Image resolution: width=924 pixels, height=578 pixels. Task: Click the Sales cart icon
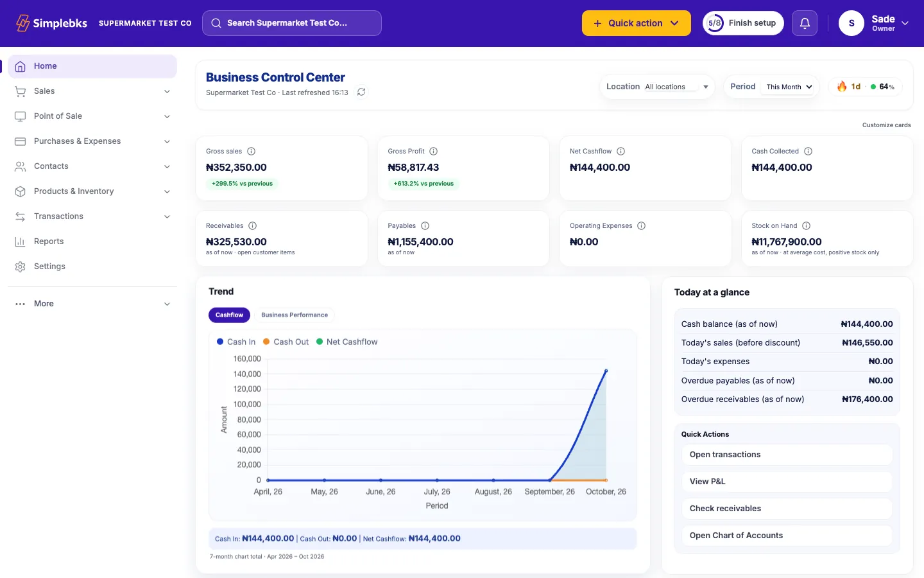pos(21,91)
